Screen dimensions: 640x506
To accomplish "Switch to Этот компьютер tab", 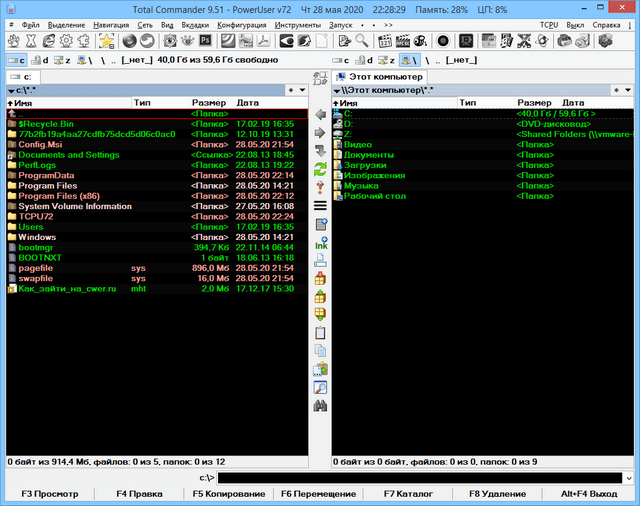I will click(x=380, y=77).
